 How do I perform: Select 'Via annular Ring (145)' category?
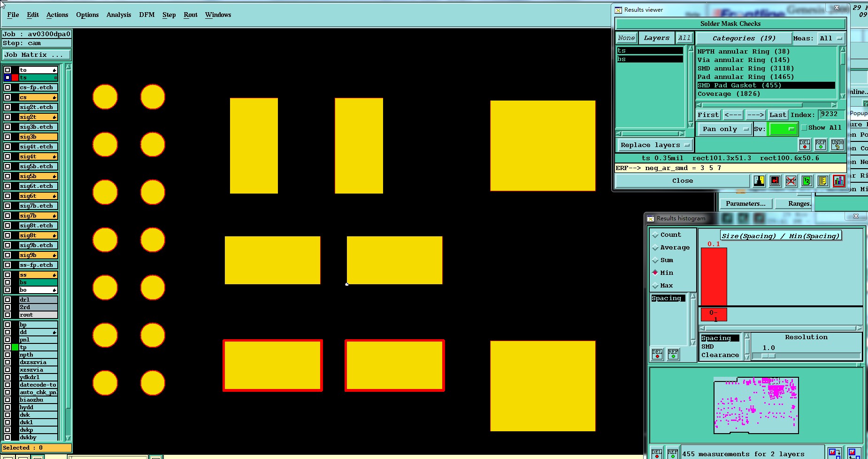[x=766, y=60]
